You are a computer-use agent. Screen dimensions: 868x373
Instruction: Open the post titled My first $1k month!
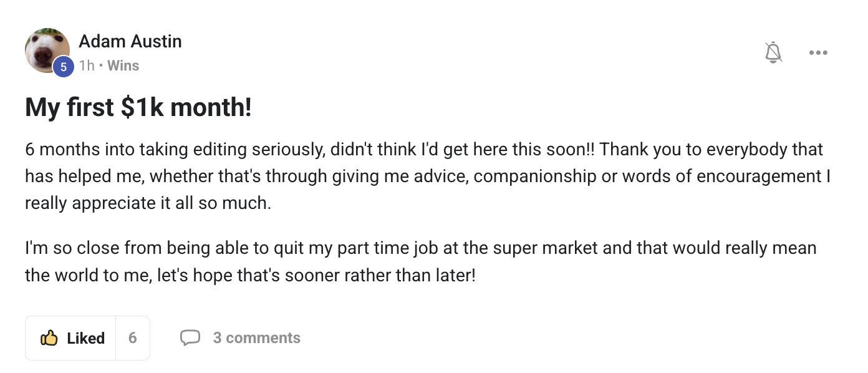pos(138,108)
